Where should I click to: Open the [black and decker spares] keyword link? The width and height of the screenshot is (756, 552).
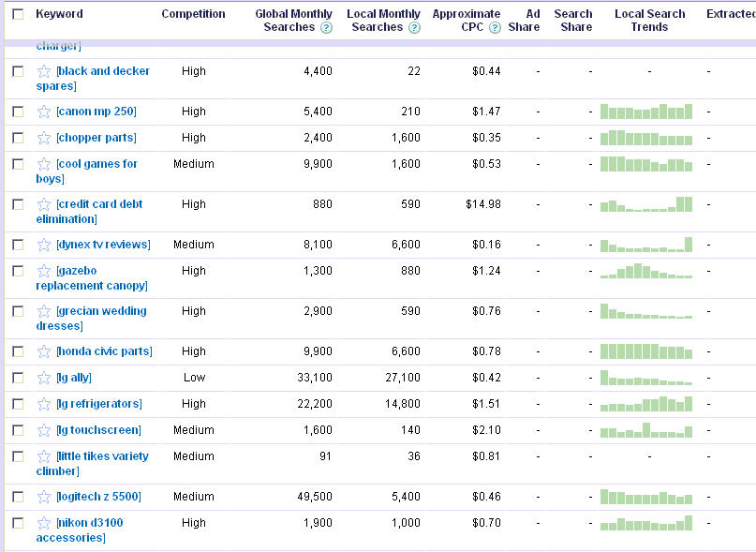click(x=93, y=78)
